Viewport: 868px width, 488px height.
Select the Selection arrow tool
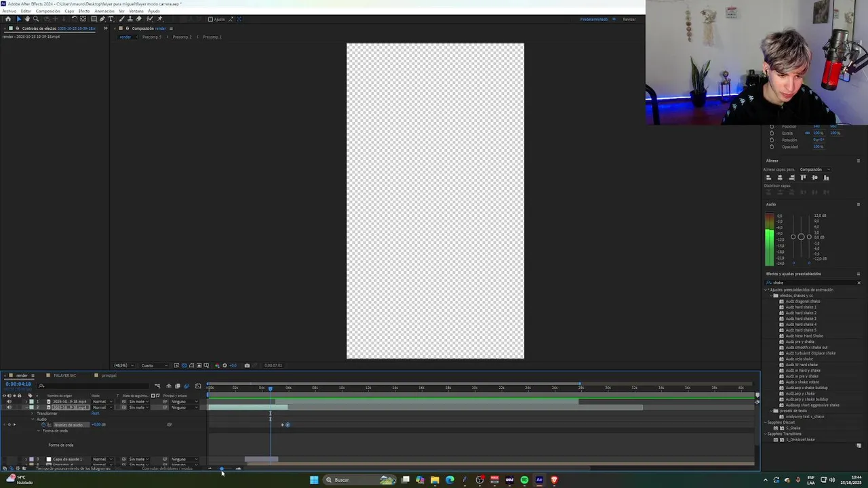pyautogui.click(x=19, y=19)
